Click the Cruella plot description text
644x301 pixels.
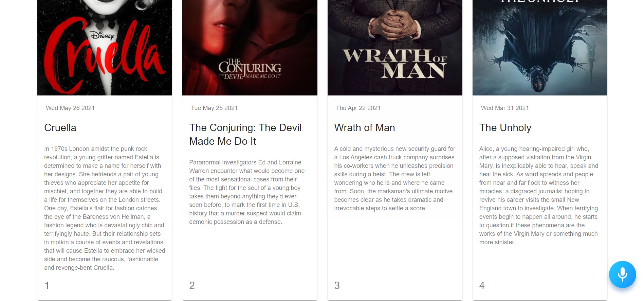click(x=105, y=208)
